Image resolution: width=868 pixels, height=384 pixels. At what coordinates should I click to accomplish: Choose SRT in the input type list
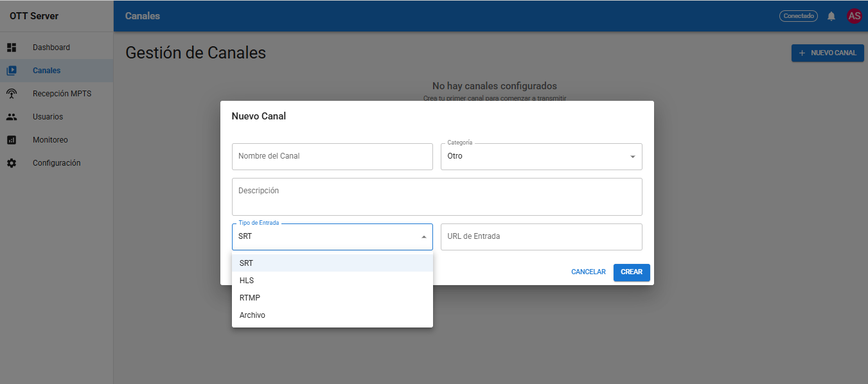tap(332, 263)
